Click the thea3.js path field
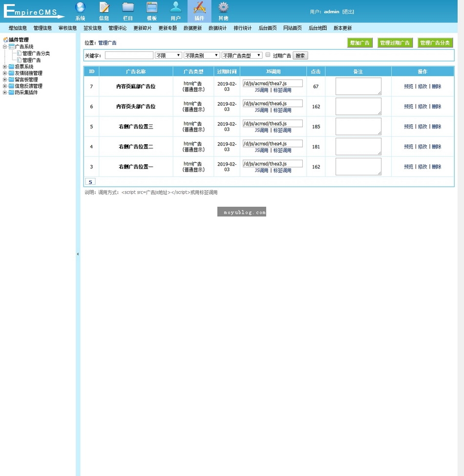The image size is (464, 476). [273, 163]
